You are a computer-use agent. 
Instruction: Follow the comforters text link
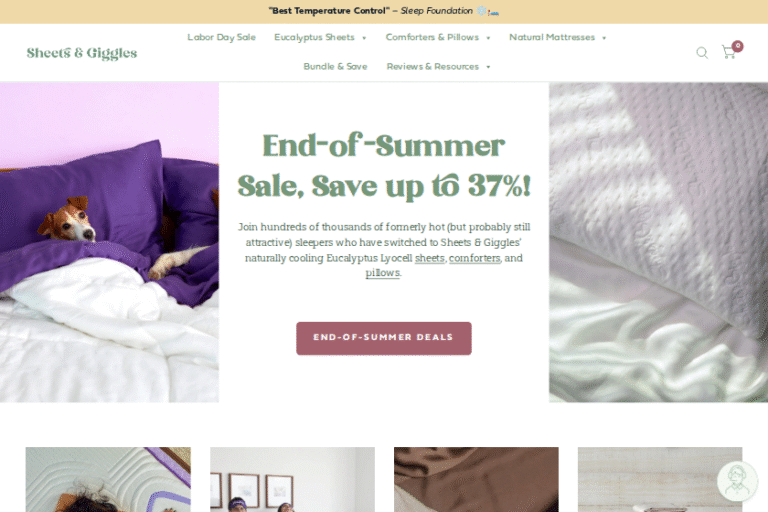[x=475, y=258]
